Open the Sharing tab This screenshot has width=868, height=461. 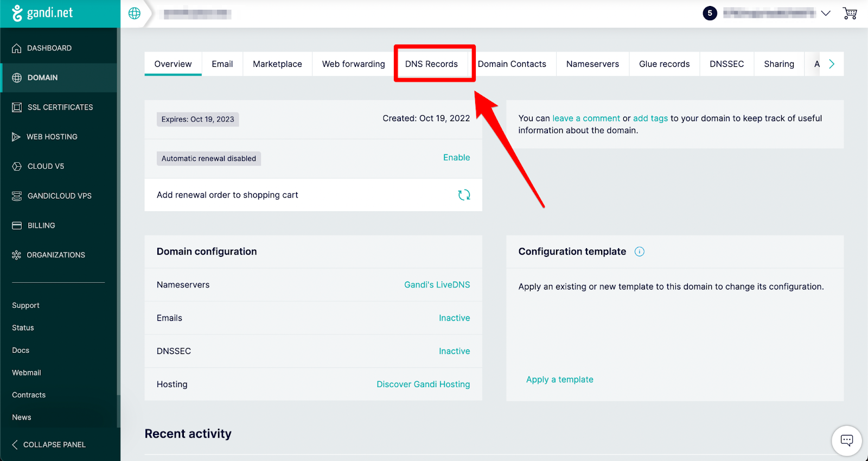[x=779, y=64]
